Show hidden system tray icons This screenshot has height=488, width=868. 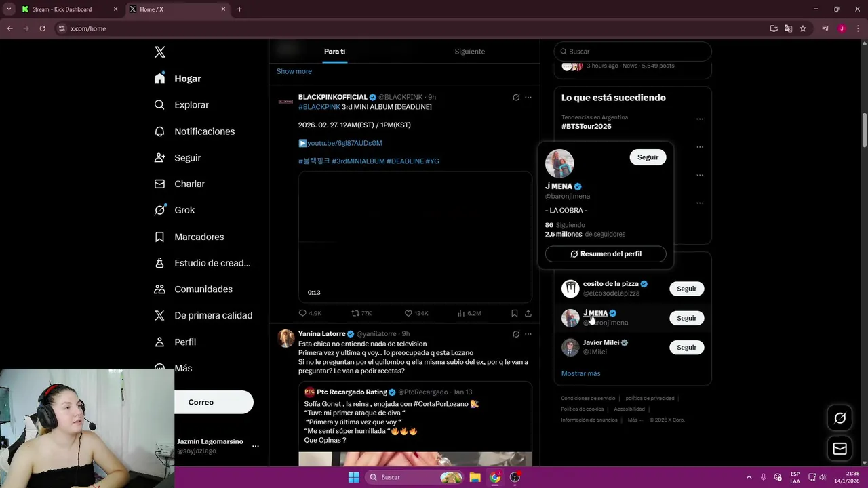(749, 477)
